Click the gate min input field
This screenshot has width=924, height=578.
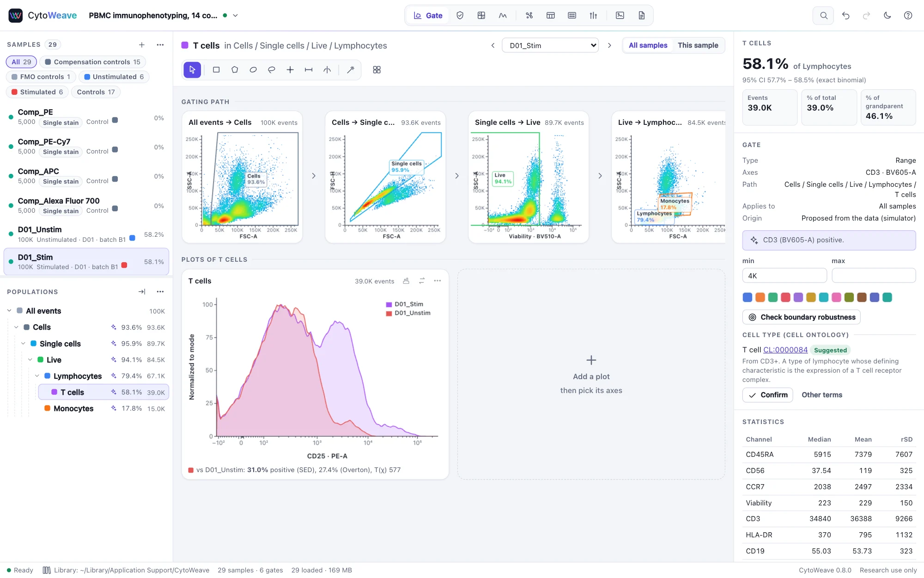coord(784,276)
